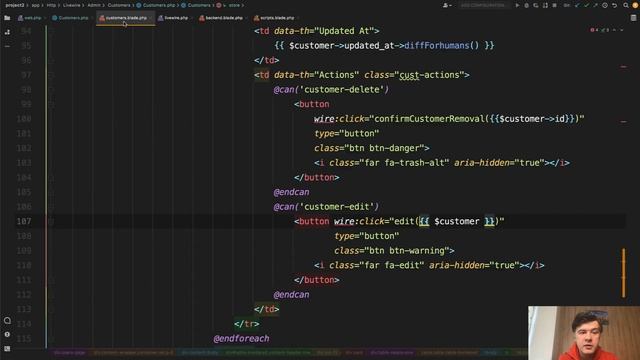This screenshot has height=360, width=640.
Task: Click the Rollback undo arrow icon
Action: pyautogui.click(x=614, y=5)
